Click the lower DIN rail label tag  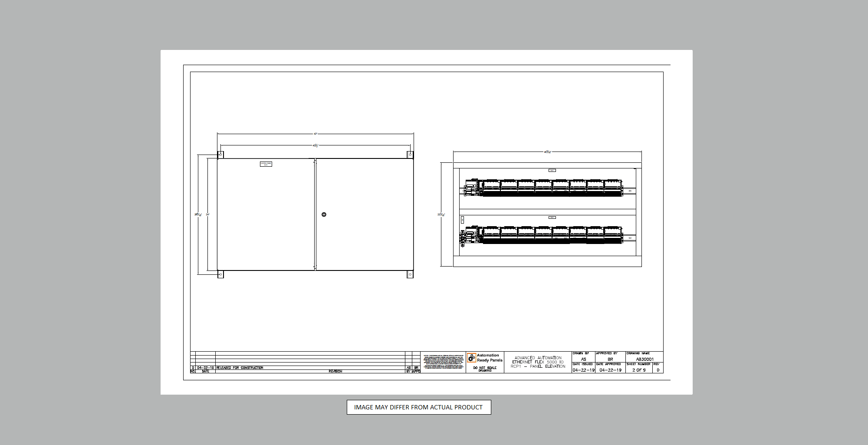[x=552, y=218]
